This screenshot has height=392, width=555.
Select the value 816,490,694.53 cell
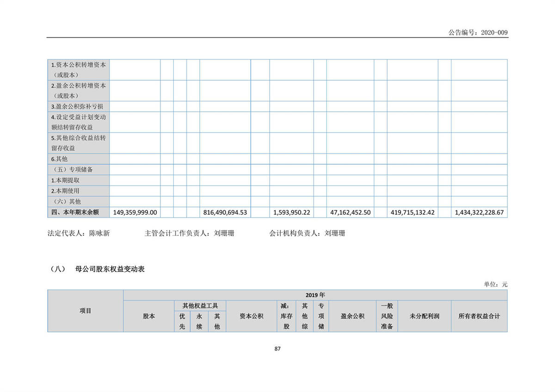coord(225,213)
